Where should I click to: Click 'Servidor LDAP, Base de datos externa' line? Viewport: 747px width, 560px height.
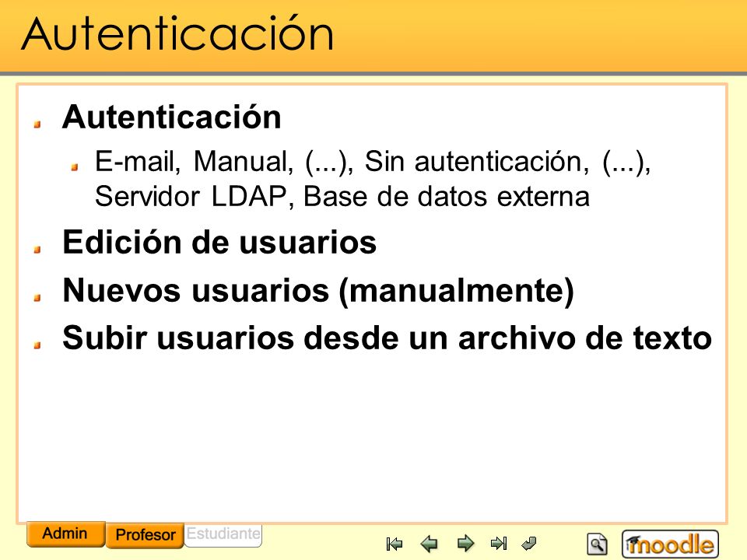pyautogui.click(x=342, y=196)
